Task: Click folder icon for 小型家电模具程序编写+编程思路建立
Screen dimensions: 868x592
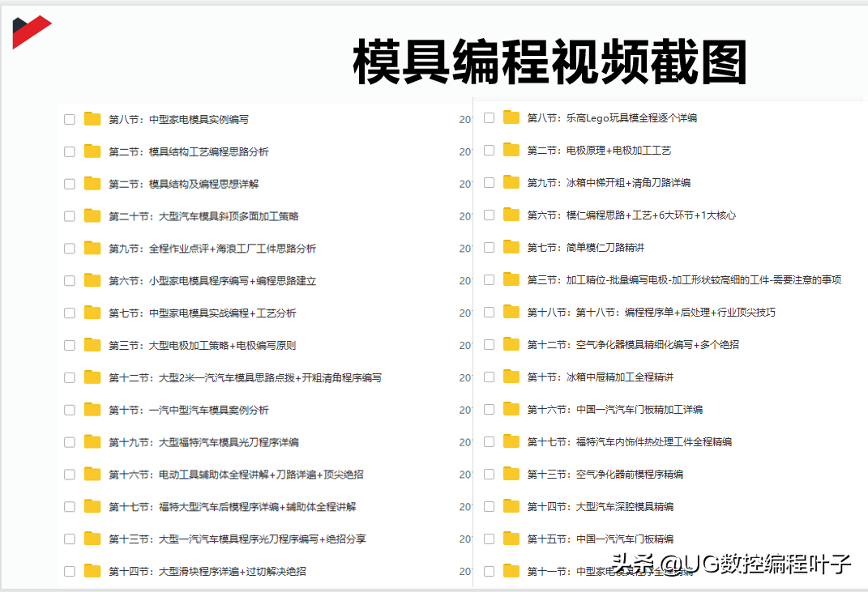Action: coord(92,280)
